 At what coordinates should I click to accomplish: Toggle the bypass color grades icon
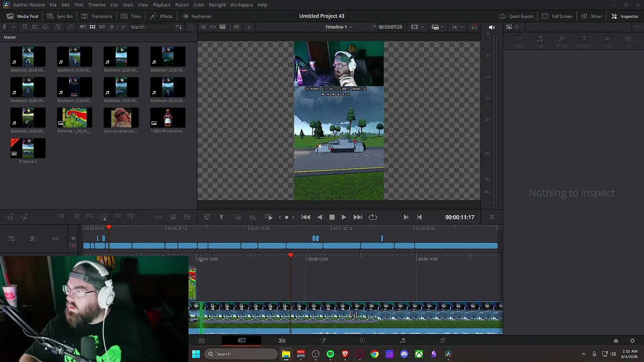pyautogui.click(x=474, y=27)
